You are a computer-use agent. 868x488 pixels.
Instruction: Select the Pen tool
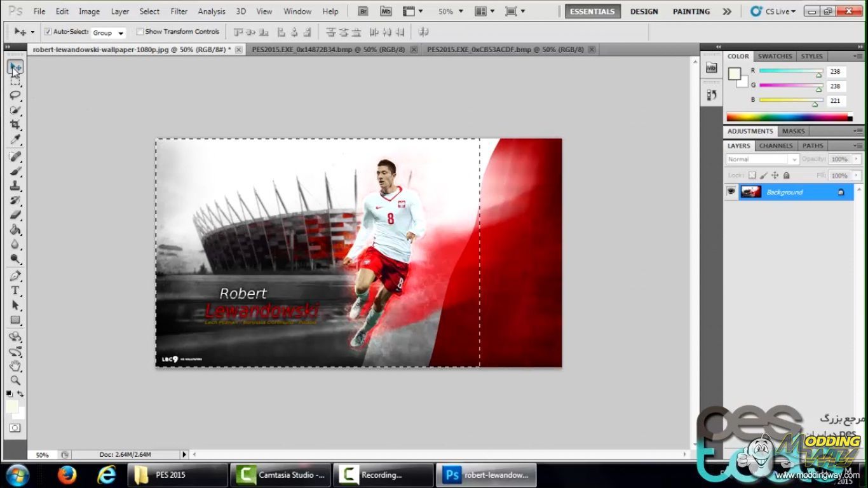(15, 276)
